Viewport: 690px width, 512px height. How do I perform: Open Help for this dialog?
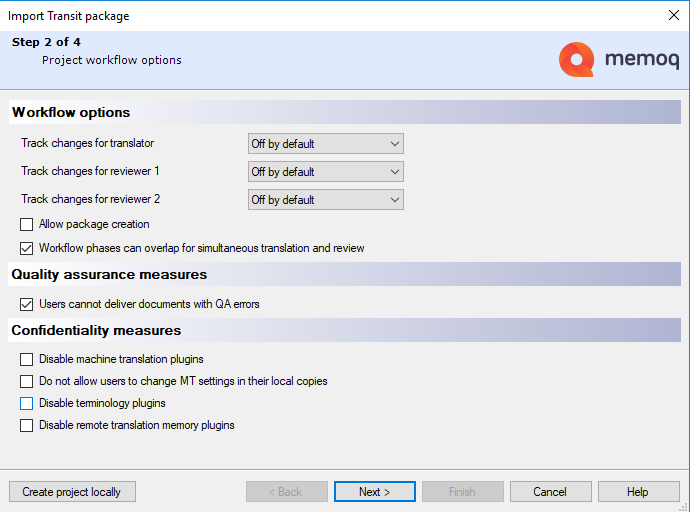pyautogui.click(x=638, y=492)
